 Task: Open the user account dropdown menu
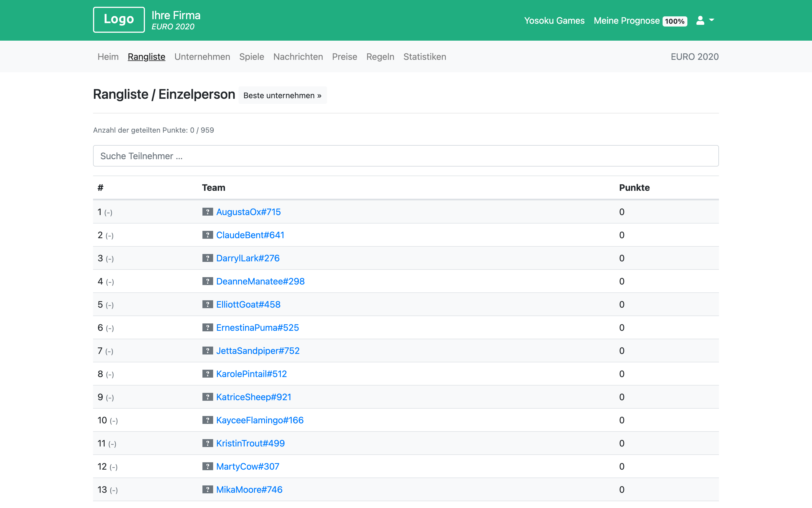pos(705,21)
